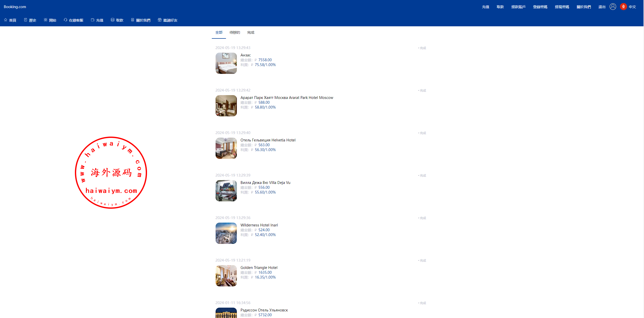The width and height of the screenshot is (644, 318).
Task: Open the Wilderness Hotel Inari thumbnail image
Action: pos(226,233)
